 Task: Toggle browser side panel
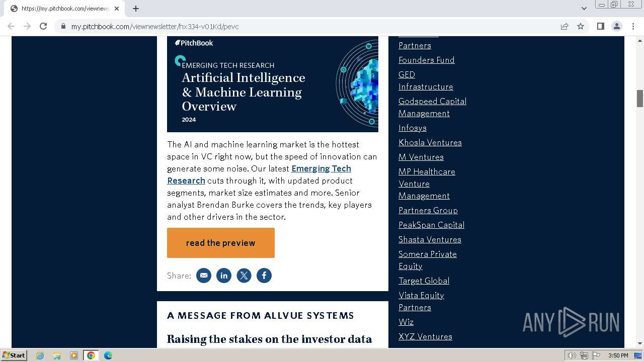(x=600, y=26)
